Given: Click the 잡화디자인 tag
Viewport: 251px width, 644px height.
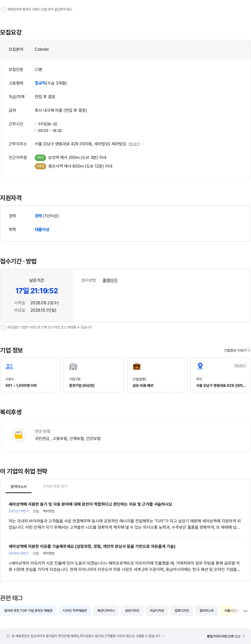Looking at the screenshot, I should [x=182, y=610].
